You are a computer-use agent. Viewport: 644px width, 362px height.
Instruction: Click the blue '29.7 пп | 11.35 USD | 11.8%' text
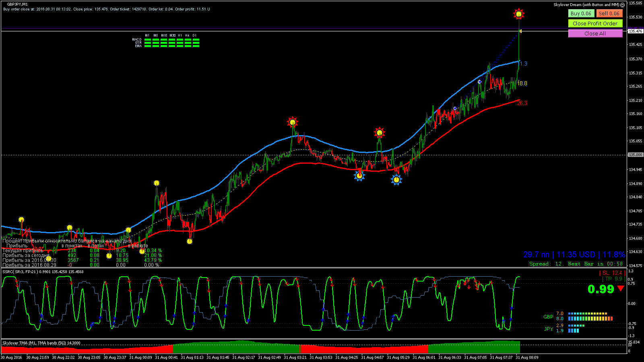click(x=574, y=255)
